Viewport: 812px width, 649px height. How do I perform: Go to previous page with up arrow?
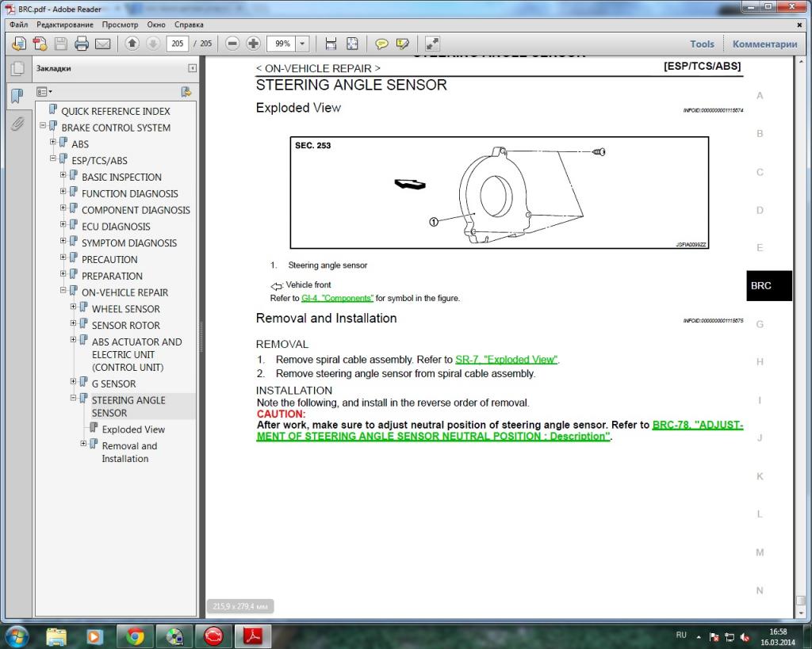(132, 44)
